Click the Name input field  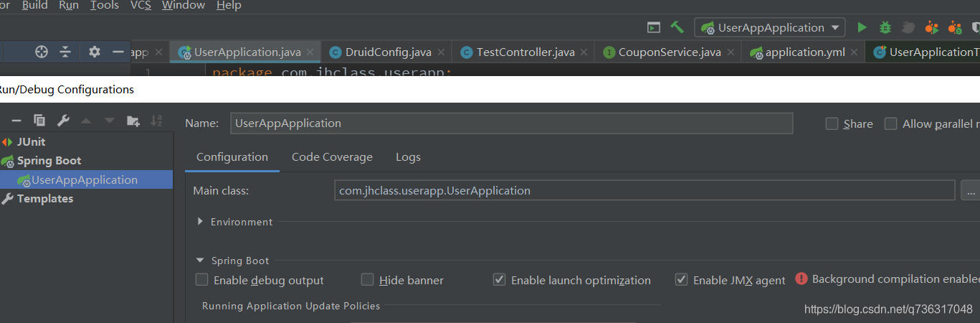[x=512, y=123]
